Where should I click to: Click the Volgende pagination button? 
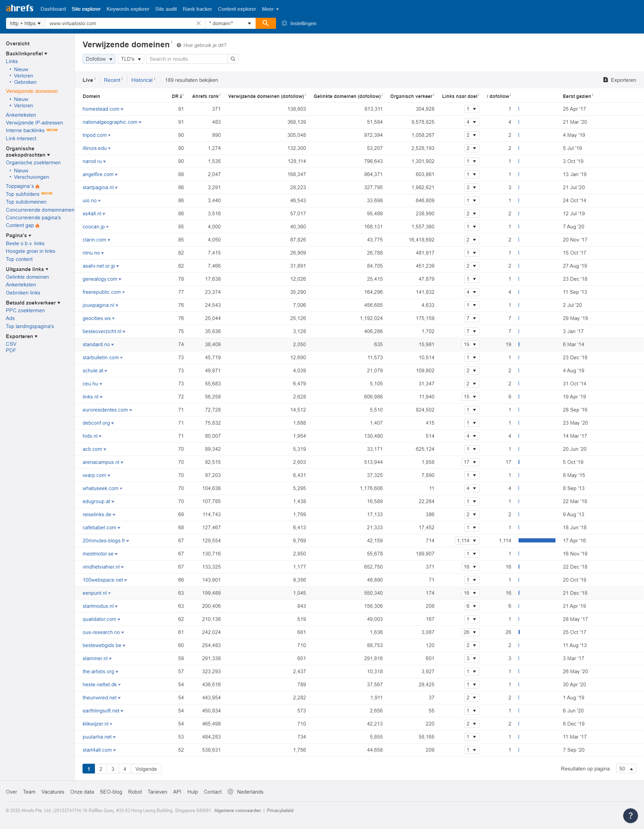point(146,769)
